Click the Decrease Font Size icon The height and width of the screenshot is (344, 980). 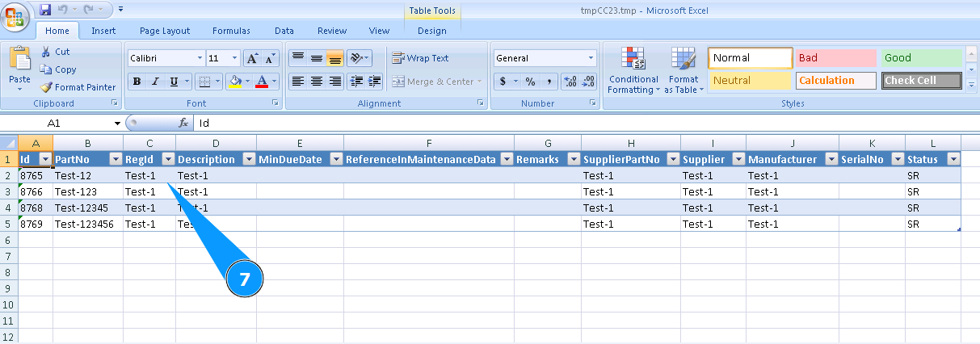[270, 58]
